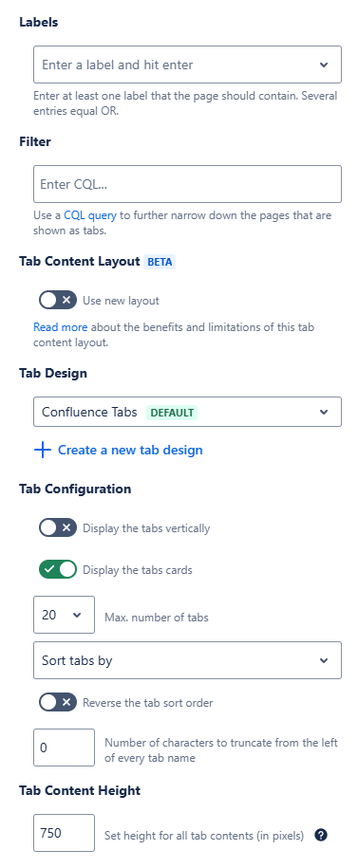Click the Labels entry field
The width and height of the screenshot is (358, 868).
187,65
